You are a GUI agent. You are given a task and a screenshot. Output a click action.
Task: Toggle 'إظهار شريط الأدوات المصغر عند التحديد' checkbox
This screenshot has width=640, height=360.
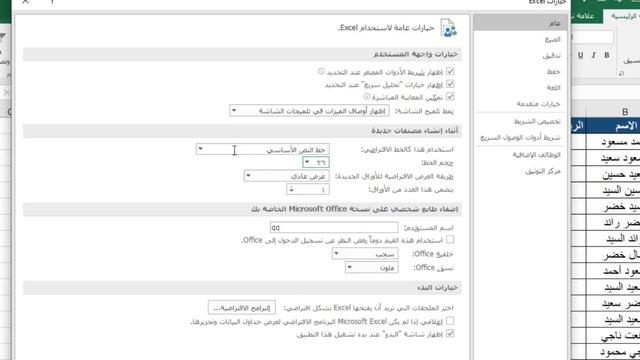click(x=450, y=71)
